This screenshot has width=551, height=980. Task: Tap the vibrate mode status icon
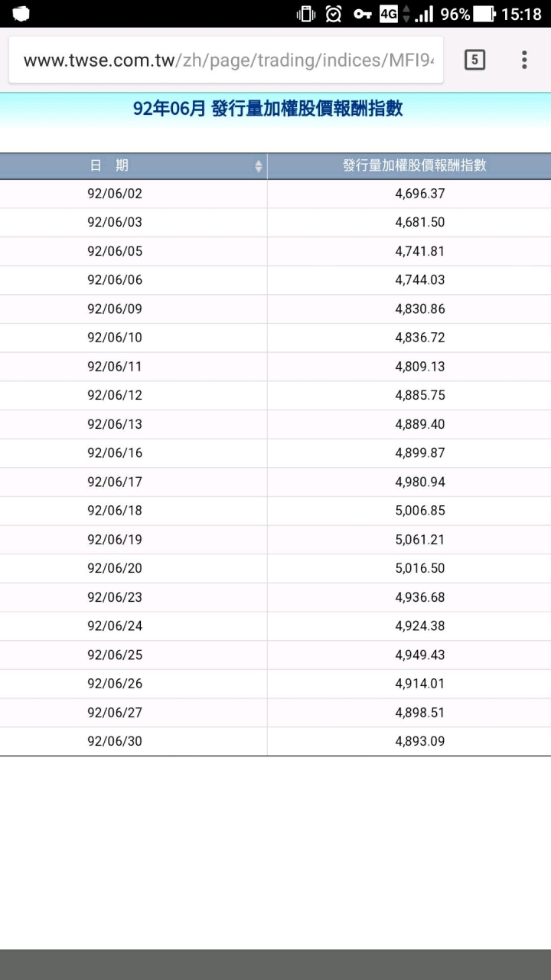(x=306, y=14)
